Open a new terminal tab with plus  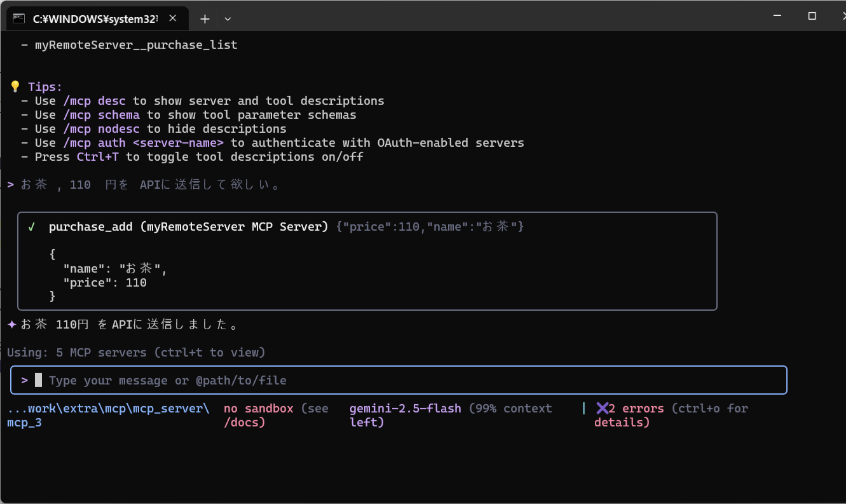205,19
